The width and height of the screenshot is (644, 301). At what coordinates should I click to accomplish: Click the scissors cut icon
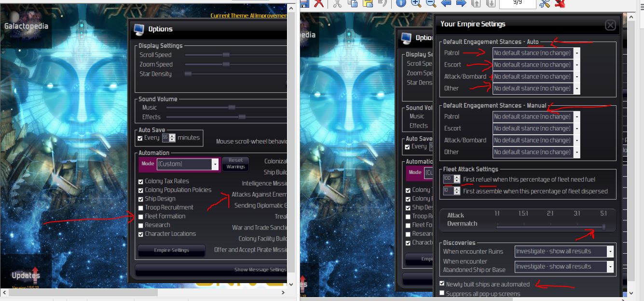(337, 3)
